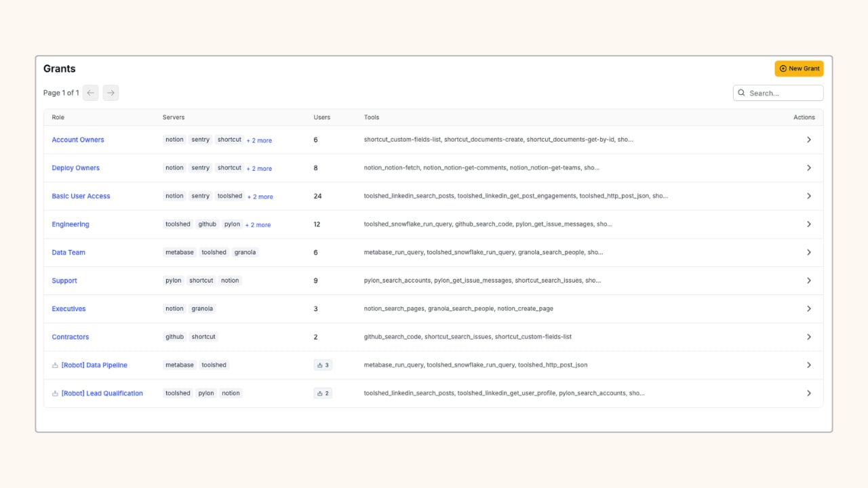Go to previous page arrow

[91, 93]
